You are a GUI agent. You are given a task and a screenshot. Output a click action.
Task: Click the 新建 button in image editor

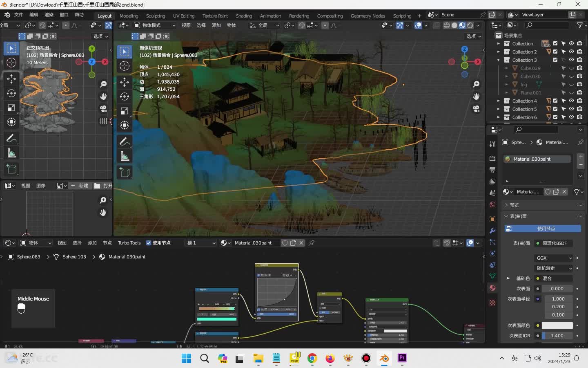coord(79,186)
